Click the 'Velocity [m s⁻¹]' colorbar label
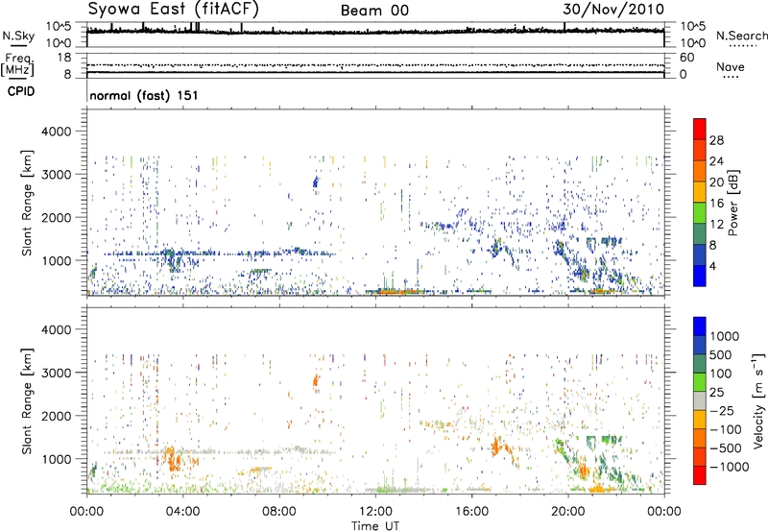The width and height of the screenshot is (768, 532). [x=758, y=400]
